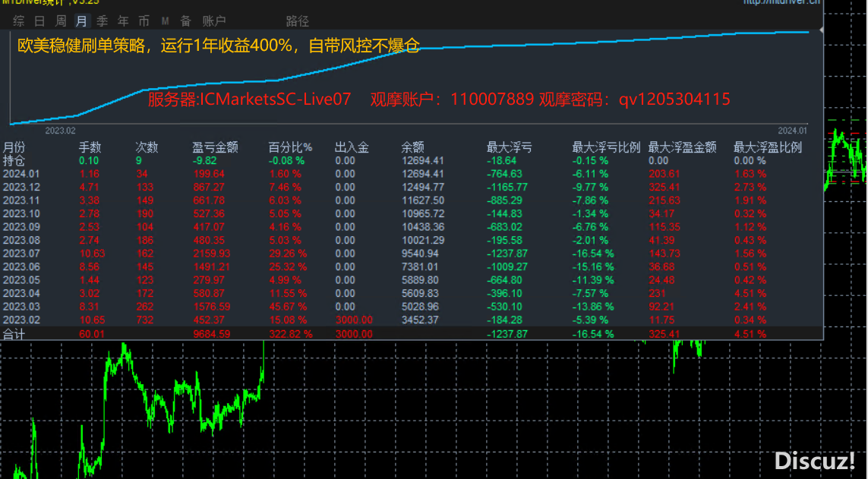
Task: Open the 周 weekly statistics tab
Action: 60,21
